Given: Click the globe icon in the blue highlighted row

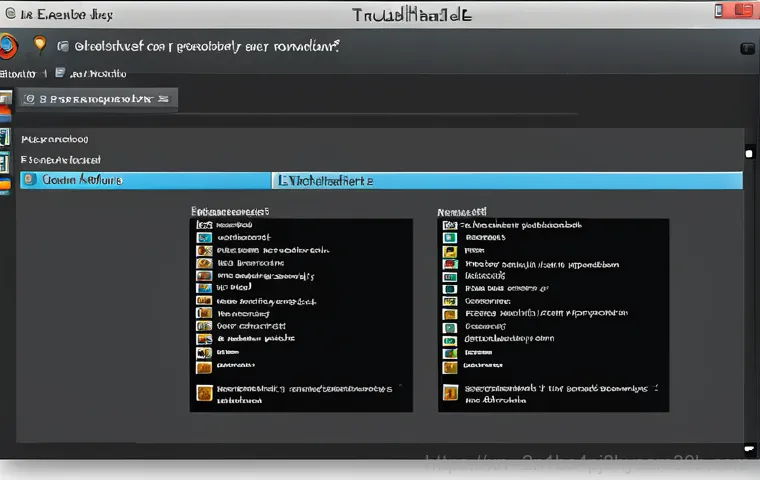Looking at the screenshot, I should (x=29, y=180).
